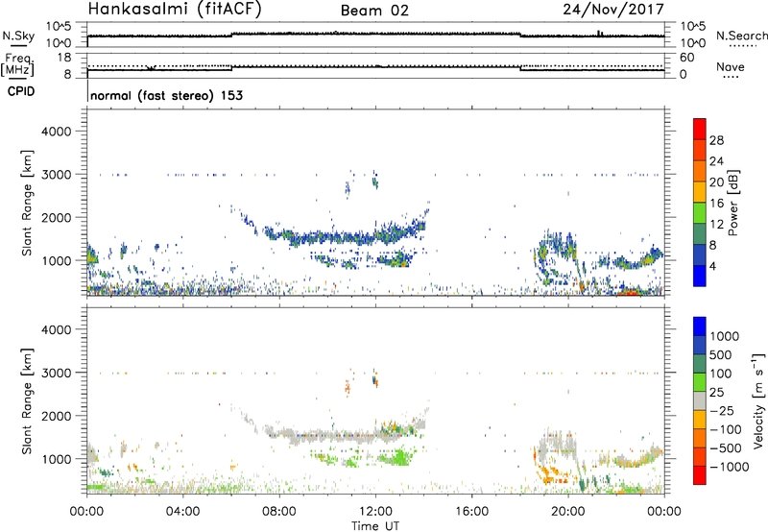Viewport: 768px width, 532px height.
Task: Click the '12:00' time tick label
Action: (375, 512)
